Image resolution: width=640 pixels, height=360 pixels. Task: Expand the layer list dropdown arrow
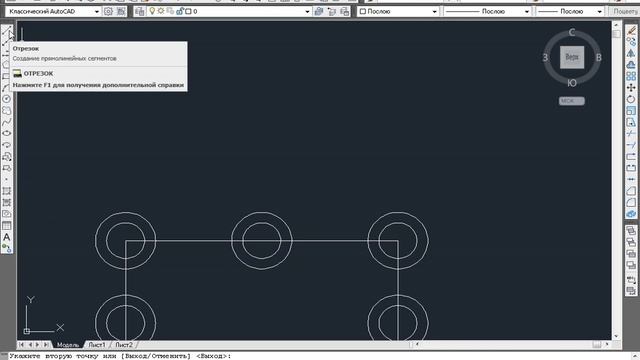pyautogui.click(x=307, y=11)
